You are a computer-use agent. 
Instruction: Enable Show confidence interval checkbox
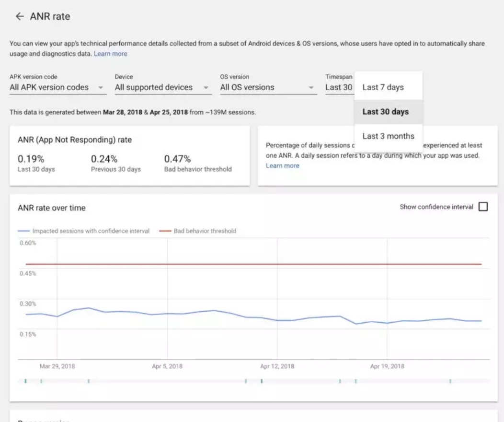(x=483, y=207)
